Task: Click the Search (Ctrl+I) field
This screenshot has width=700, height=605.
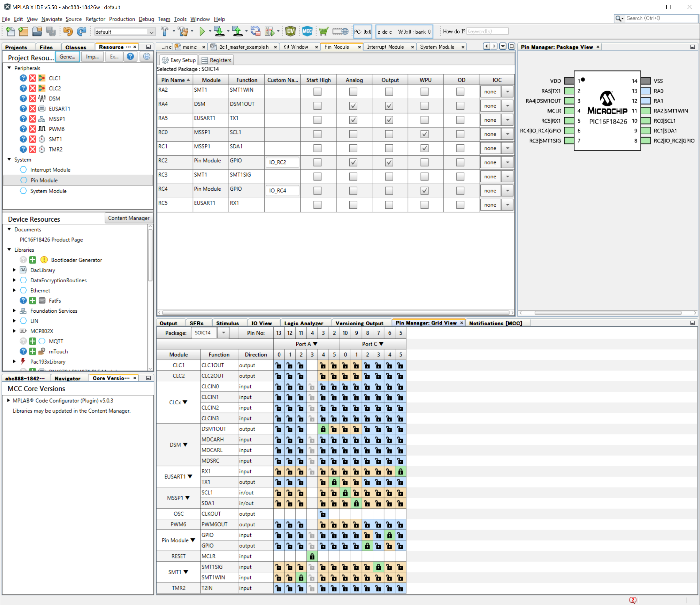Action: pyautogui.click(x=661, y=18)
